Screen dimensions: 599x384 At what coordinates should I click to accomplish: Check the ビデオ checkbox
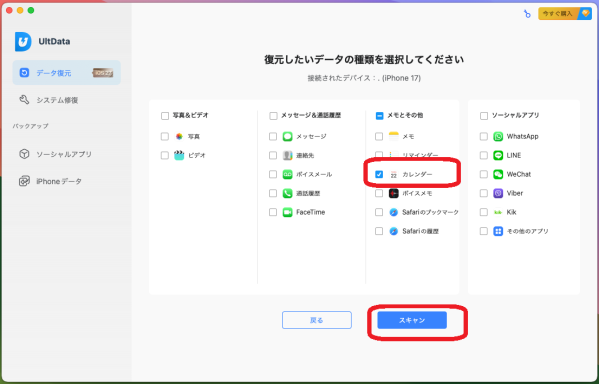pyautogui.click(x=165, y=155)
